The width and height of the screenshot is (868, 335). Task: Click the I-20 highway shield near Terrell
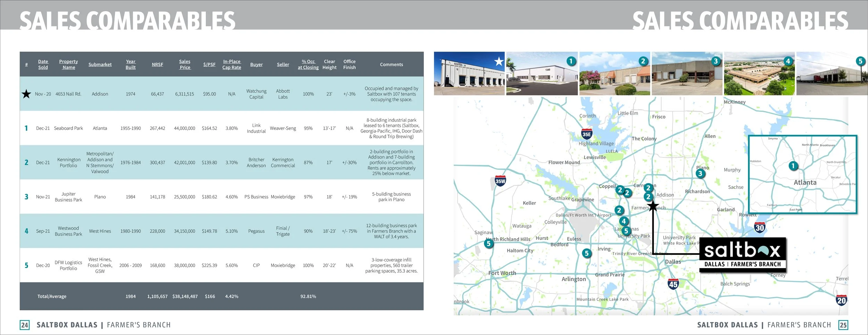pos(842,301)
